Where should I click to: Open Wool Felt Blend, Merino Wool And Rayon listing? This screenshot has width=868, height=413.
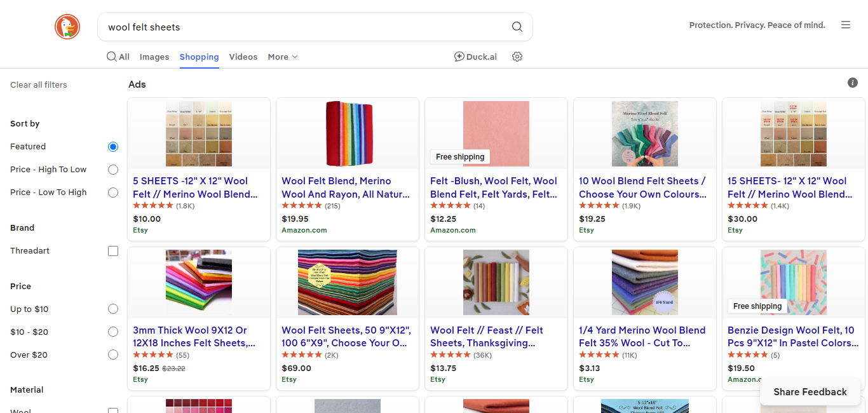coord(346,187)
